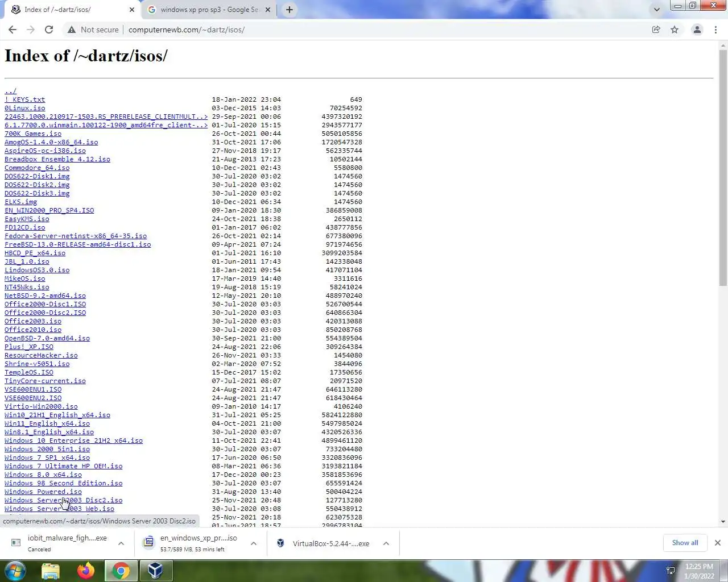Open Windows Explorer from the taskbar
The width and height of the screenshot is (728, 582).
click(51, 571)
